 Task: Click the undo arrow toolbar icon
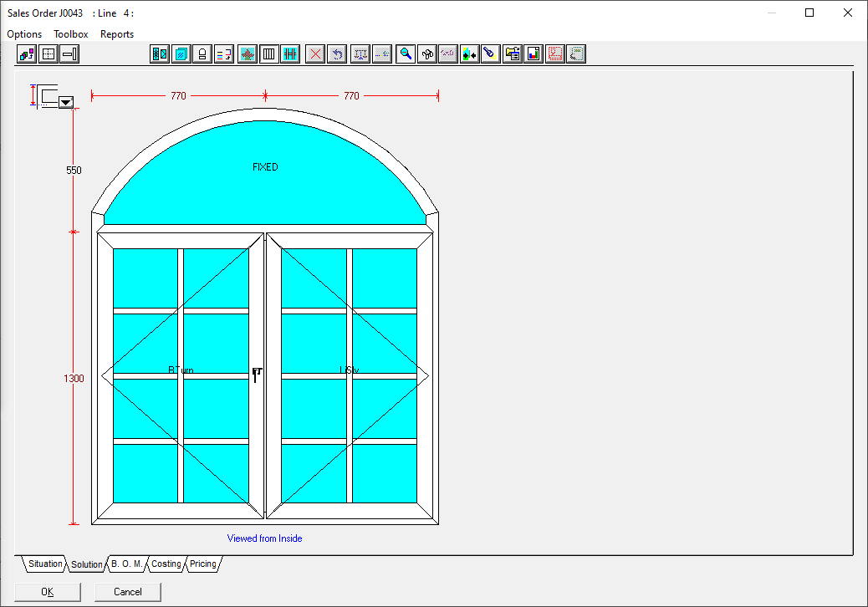(337, 54)
